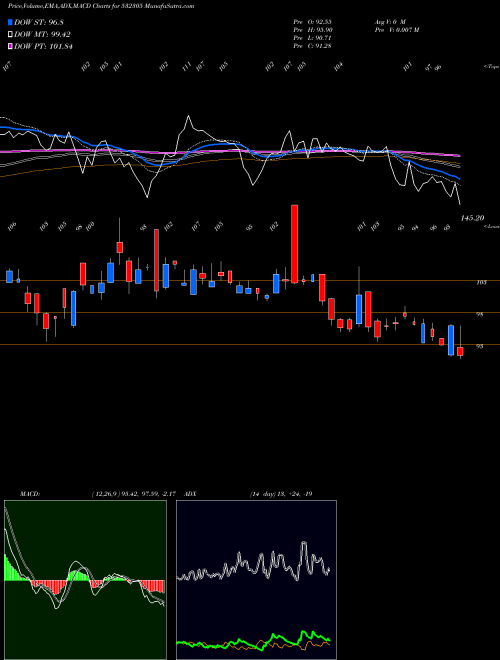Click the 93 price axis label at right
The height and width of the screenshot is (660, 500).
[x=481, y=346]
